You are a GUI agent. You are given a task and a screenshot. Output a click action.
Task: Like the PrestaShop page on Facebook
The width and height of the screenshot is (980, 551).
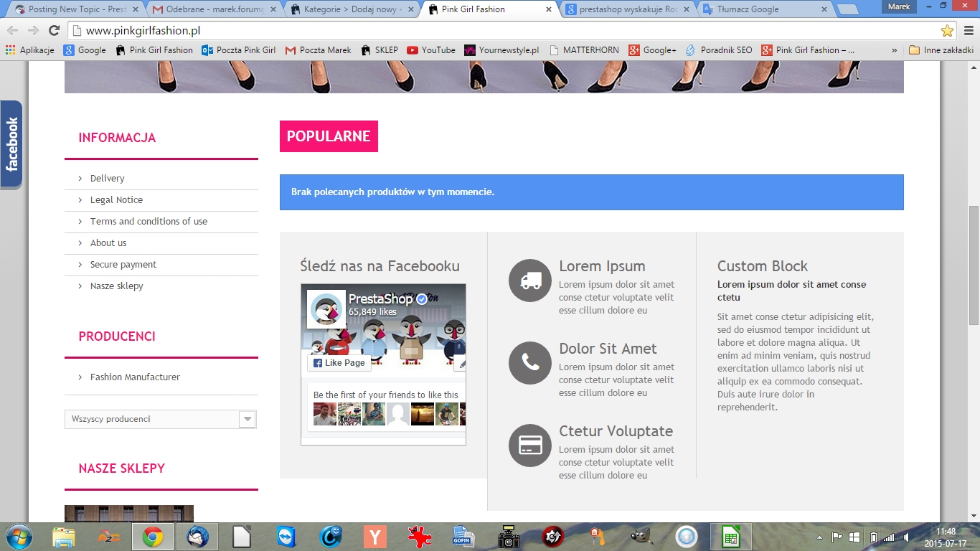(339, 363)
